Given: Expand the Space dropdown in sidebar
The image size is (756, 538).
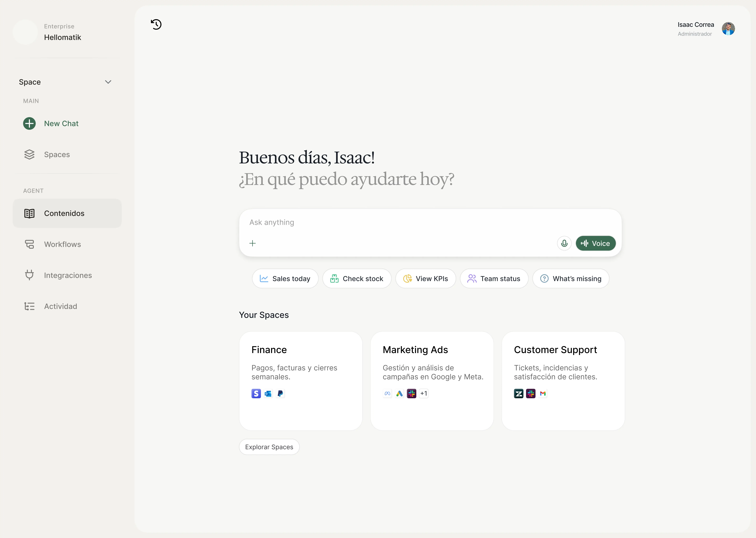Looking at the screenshot, I should 108,82.
